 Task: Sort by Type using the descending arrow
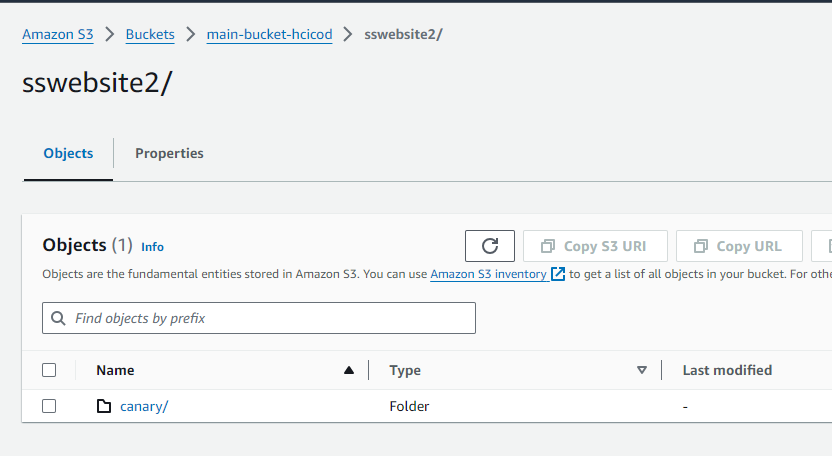tap(642, 370)
